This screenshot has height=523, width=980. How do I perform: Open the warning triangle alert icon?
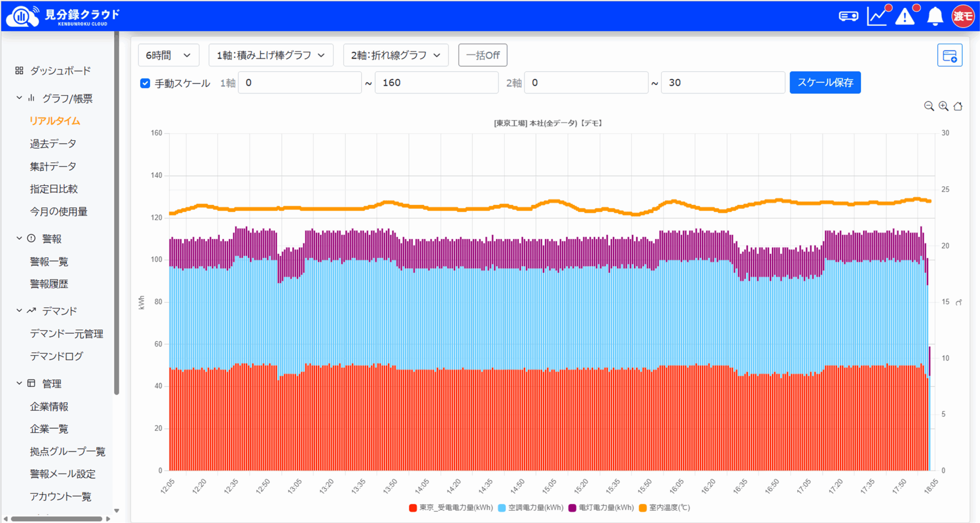tap(905, 16)
